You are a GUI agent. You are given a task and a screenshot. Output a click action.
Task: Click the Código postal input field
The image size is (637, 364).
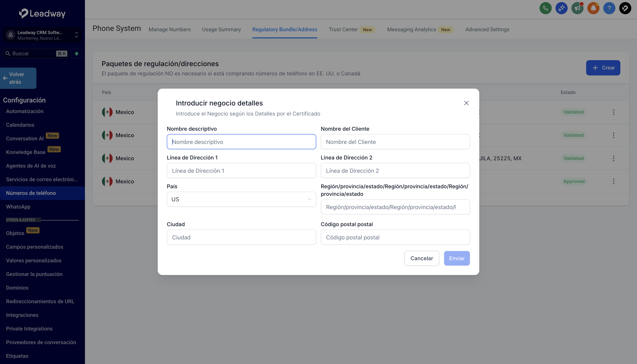(395, 237)
